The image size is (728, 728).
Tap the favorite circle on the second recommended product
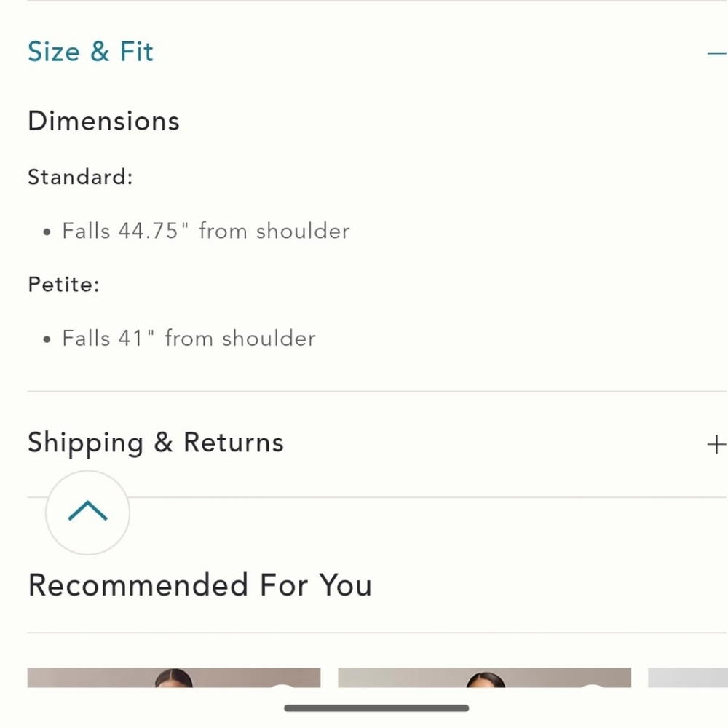pyautogui.click(x=593, y=684)
